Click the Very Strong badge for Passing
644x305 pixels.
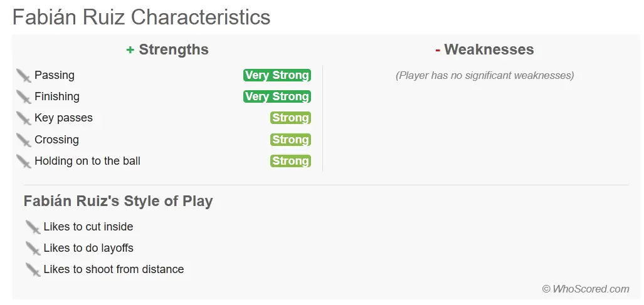pos(277,75)
